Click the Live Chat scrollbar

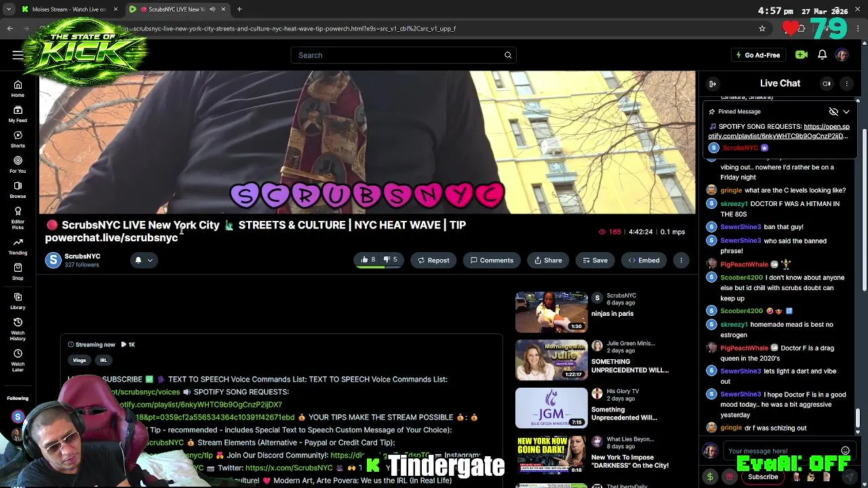tap(859, 419)
